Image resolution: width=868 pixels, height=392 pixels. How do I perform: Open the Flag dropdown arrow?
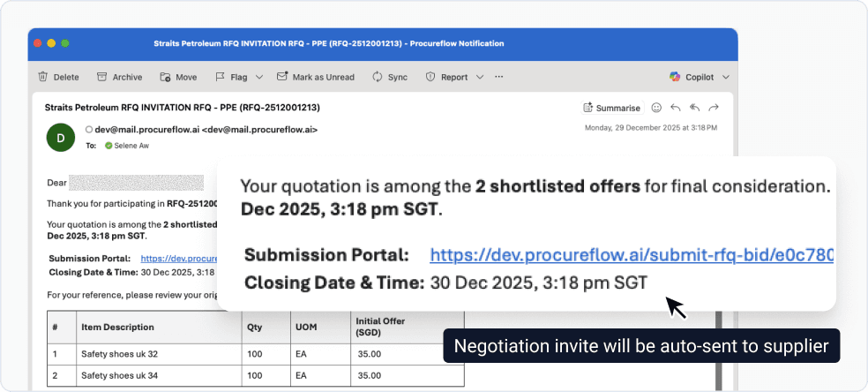point(259,77)
